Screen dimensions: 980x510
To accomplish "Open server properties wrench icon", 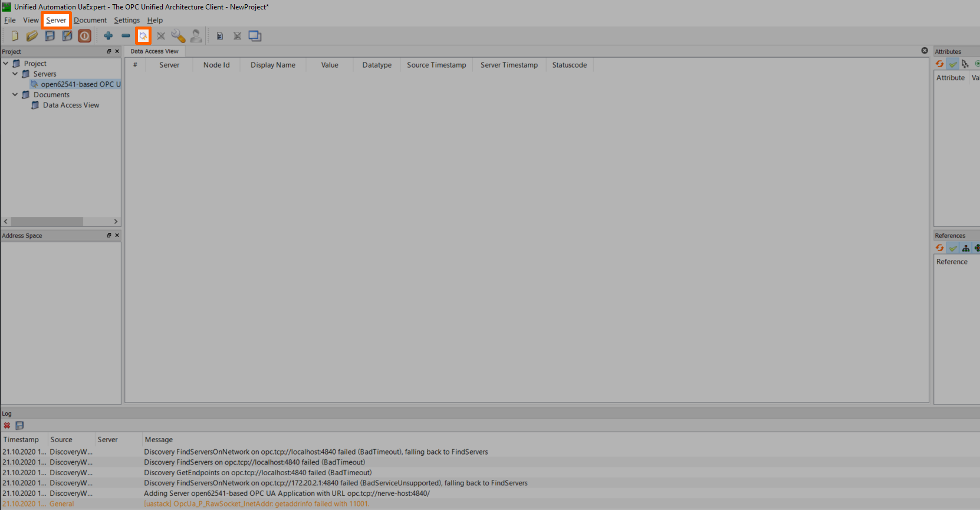I will coord(178,36).
